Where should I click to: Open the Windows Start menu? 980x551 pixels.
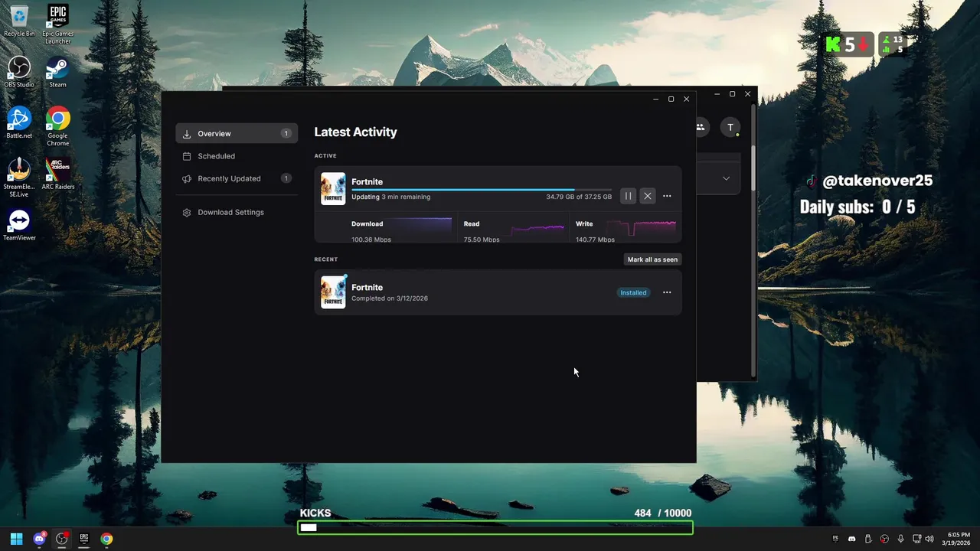point(17,539)
